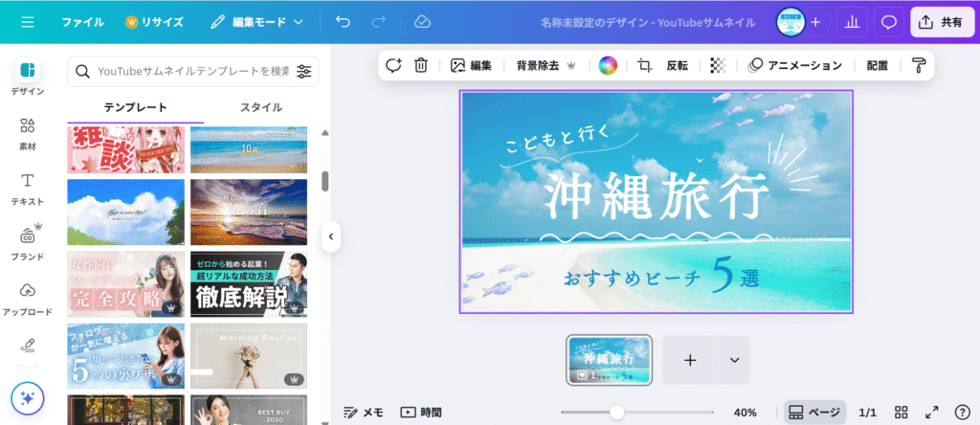Collapse the side panel with arrow handle

[x=331, y=235]
